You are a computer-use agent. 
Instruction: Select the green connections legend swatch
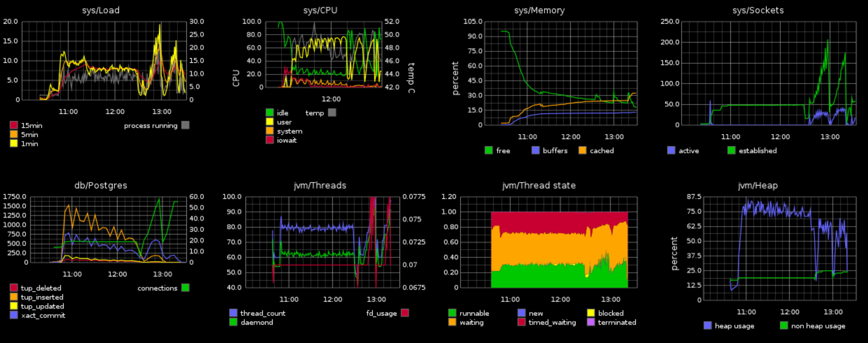click(x=185, y=288)
